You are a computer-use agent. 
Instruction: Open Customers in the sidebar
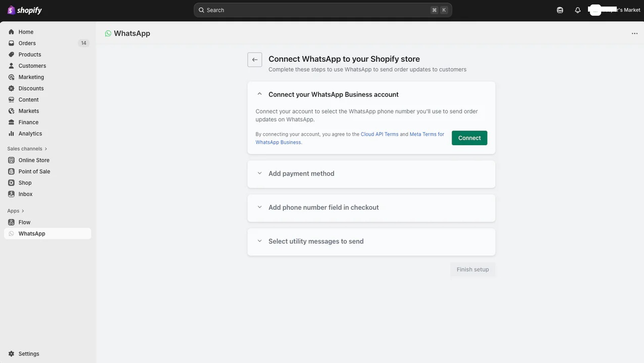click(x=47, y=66)
